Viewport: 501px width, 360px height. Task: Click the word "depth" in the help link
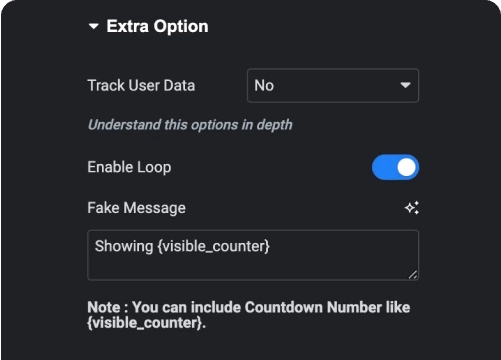pos(274,125)
